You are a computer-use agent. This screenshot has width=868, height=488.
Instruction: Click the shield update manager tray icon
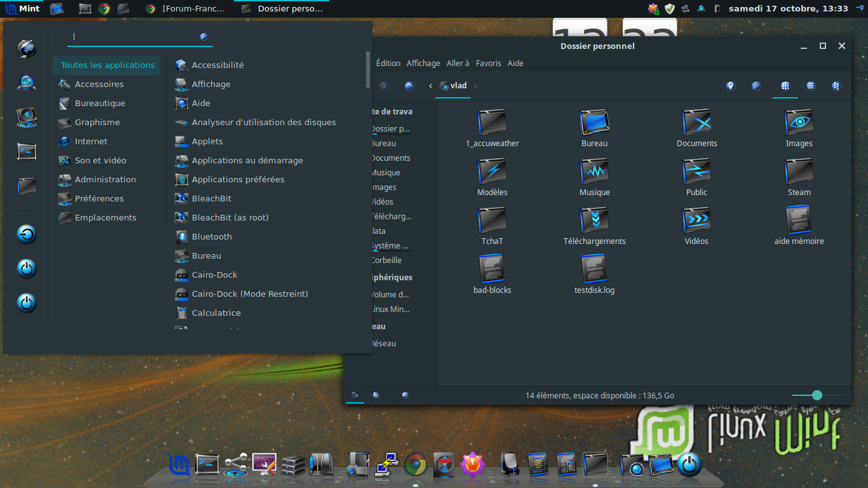670,8
